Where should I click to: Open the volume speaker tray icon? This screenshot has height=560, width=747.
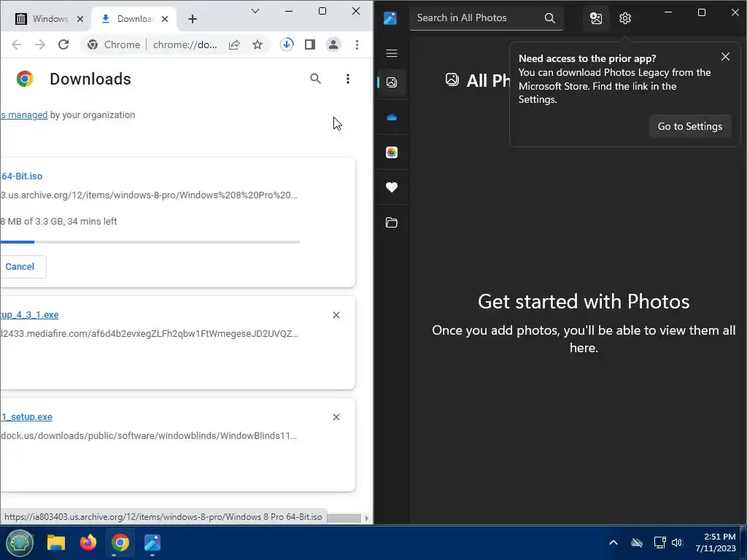click(x=677, y=542)
